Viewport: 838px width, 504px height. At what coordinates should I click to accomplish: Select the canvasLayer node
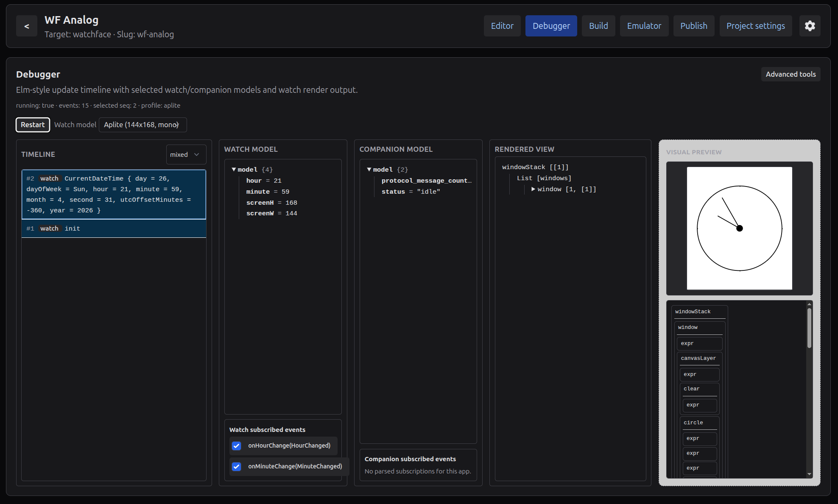(x=699, y=358)
